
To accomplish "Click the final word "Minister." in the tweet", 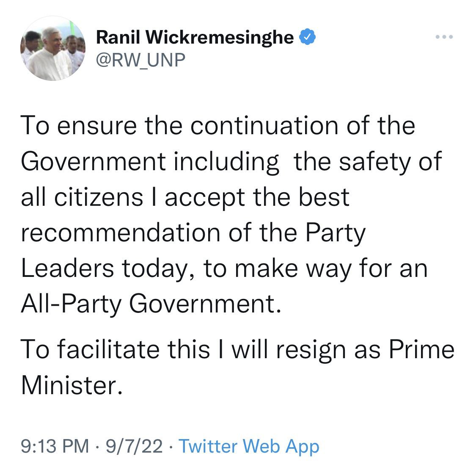I will [x=72, y=385].
